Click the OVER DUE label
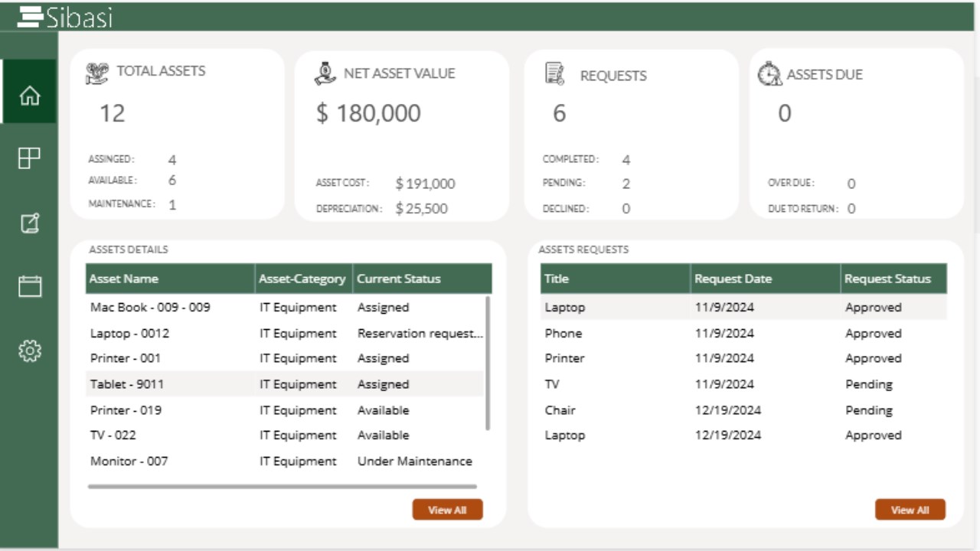Screen dimensions: 980x551 (791, 184)
